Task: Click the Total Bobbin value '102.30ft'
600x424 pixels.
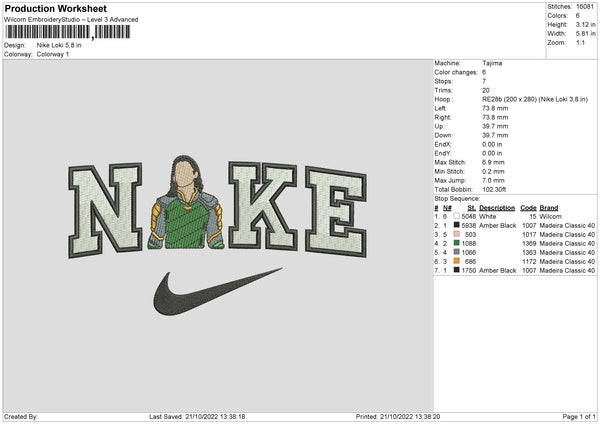Action: point(494,189)
